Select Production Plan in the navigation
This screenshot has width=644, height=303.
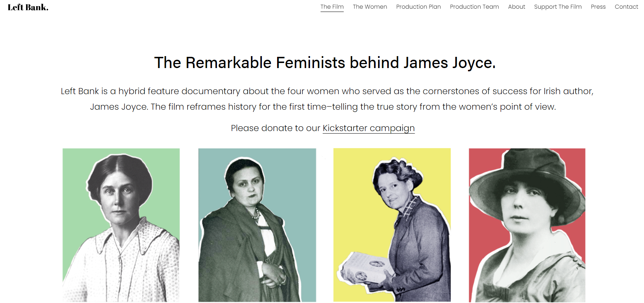coord(418,7)
